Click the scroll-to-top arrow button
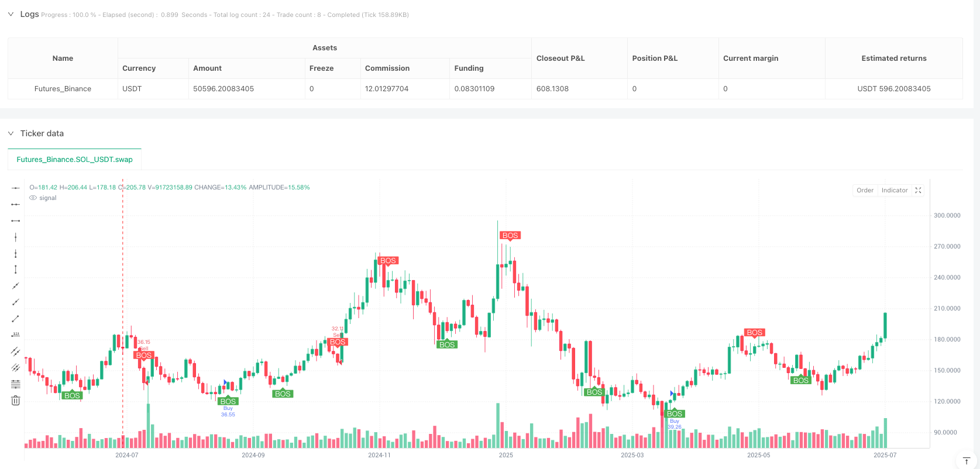 pos(967,461)
